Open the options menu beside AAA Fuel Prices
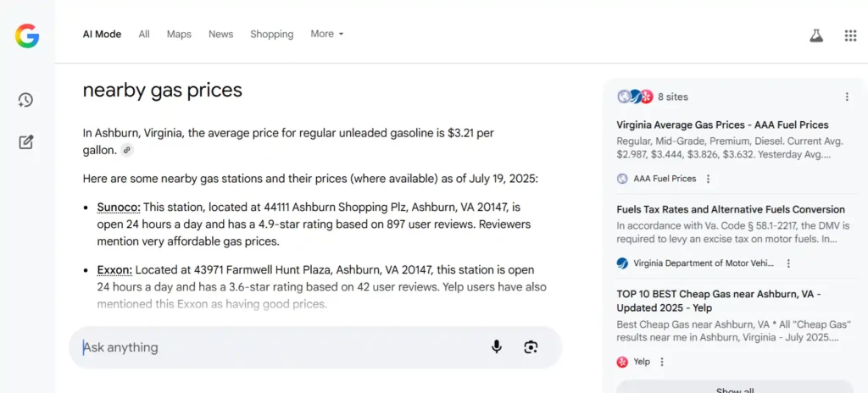Viewport: 868px width, 393px height. [x=708, y=179]
